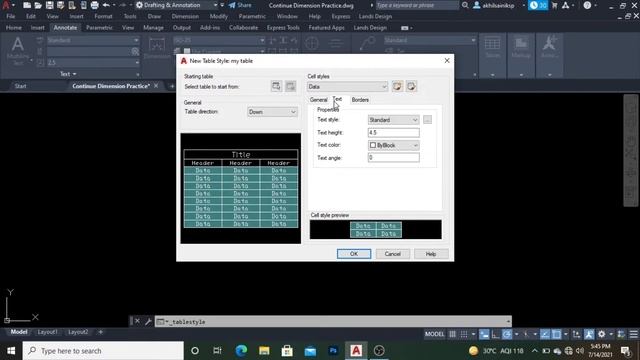Click Cancel in New Table Style dialog
Image resolution: width=640 pixels, height=360 pixels.
click(392, 254)
